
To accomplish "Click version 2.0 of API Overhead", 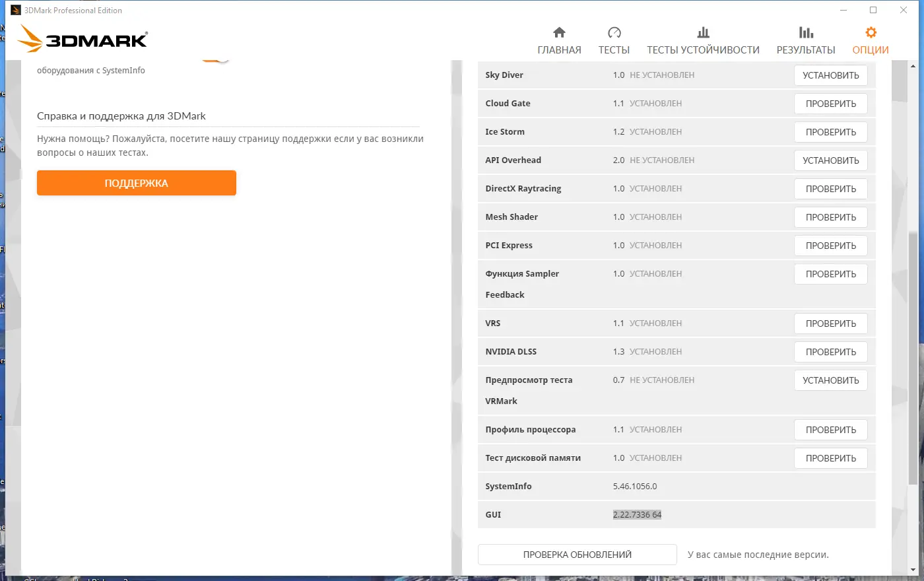I will pyautogui.click(x=618, y=160).
